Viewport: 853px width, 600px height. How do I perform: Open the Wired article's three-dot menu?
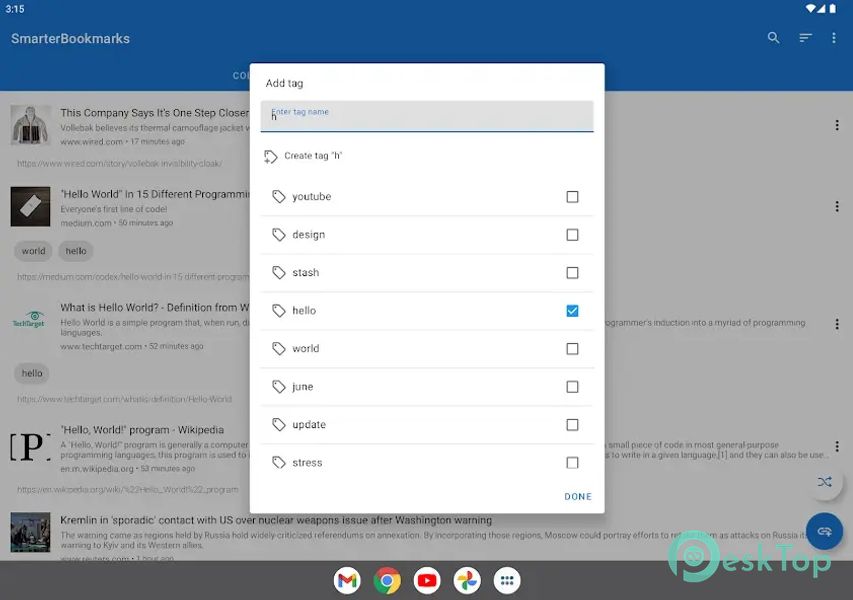point(837,125)
